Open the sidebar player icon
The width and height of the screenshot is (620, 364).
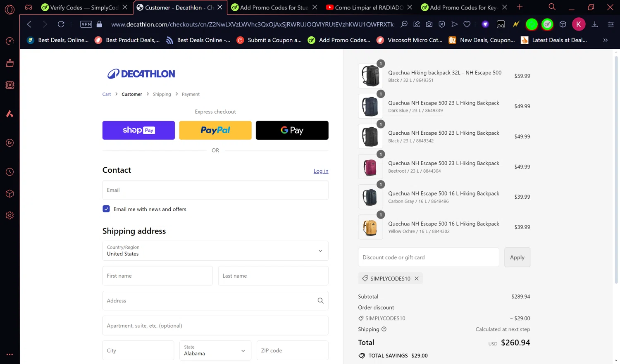[10, 143]
